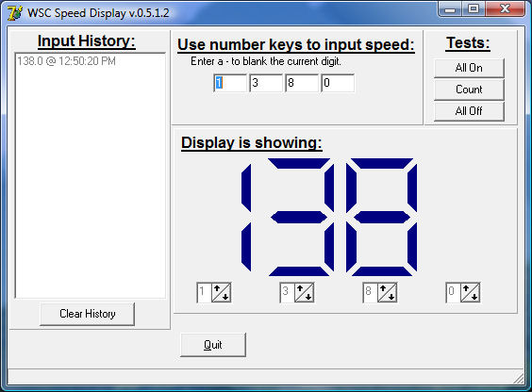Screen dimensions: 532x392
Task: Select the fourth speed digit field containing 0
Action: (338, 83)
